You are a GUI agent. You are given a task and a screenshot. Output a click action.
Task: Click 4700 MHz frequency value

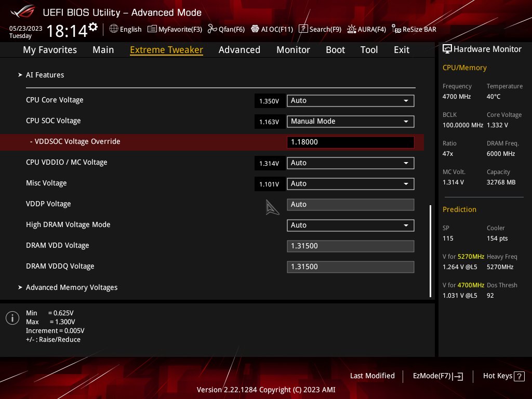pos(456,97)
